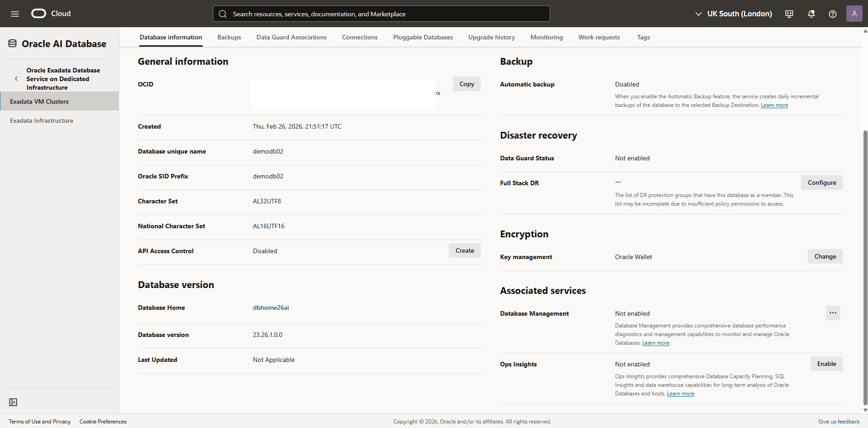Click inside the search resources field
The width and height of the screenshot is (868, 428).
pyautogui.click(x=380, y=14)
